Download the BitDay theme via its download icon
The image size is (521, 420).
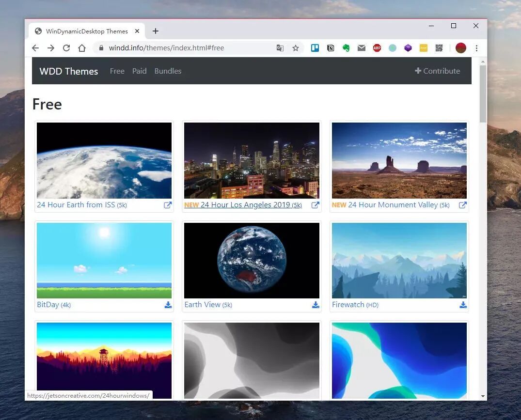pyautogui.click(x=168, y=305)
